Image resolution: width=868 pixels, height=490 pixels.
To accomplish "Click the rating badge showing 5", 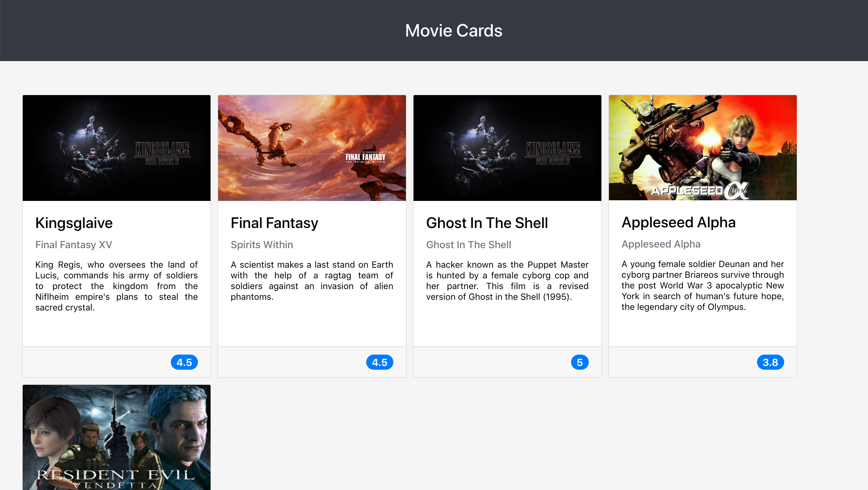I will 580,362.
